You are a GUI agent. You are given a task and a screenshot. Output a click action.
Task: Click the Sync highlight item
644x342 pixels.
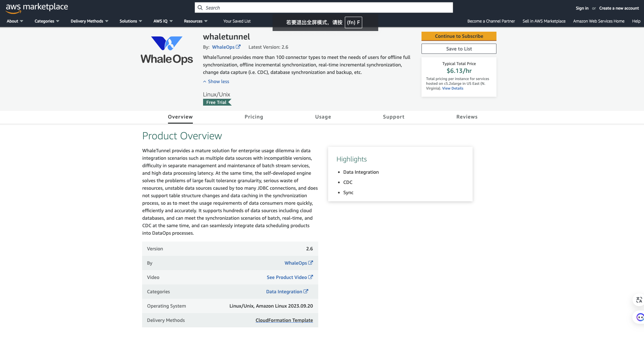tap(348, 192)
